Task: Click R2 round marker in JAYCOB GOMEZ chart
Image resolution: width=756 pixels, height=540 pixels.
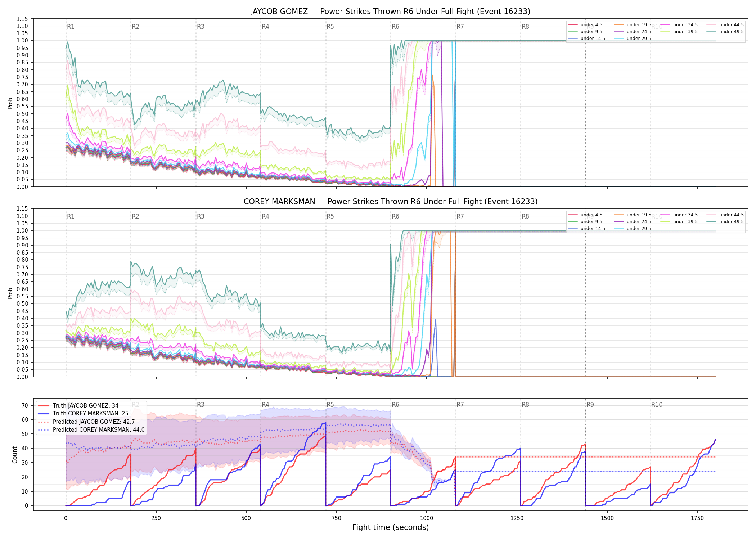Action: [135, 27]
